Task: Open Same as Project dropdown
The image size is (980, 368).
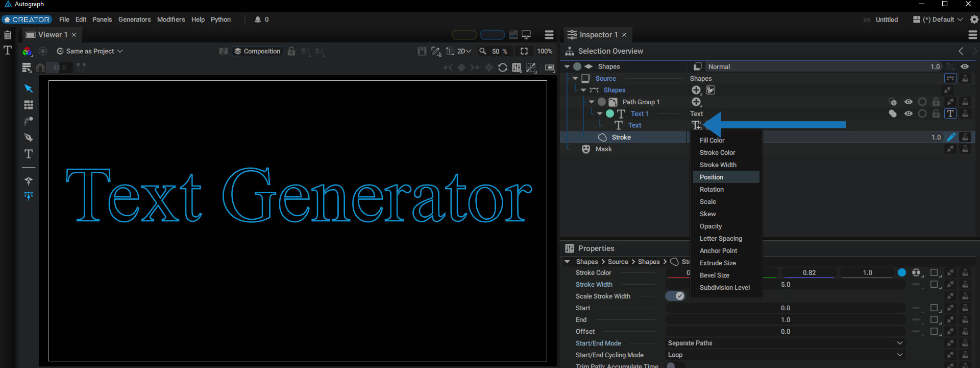Action: point(90,51)
